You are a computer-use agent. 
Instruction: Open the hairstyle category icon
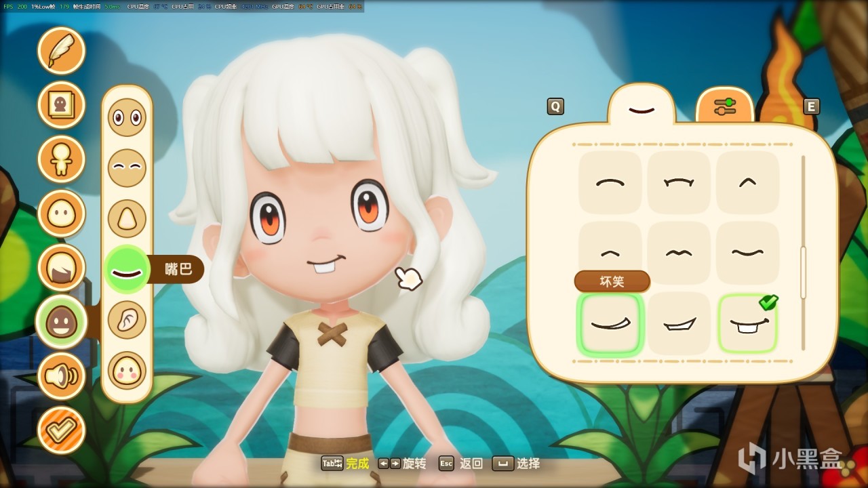point(62,268)
